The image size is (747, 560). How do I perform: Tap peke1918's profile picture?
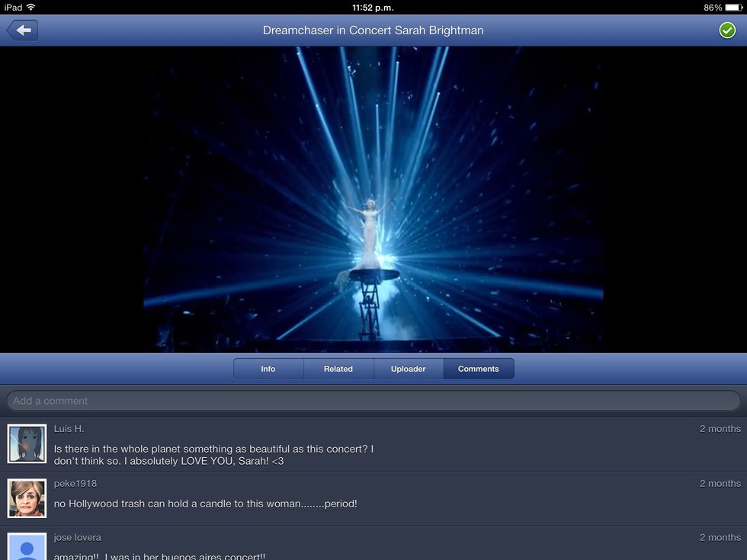[27, 498]
